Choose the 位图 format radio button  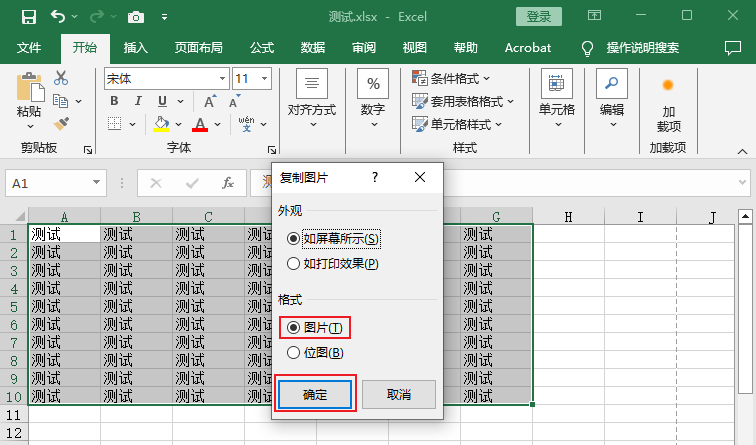[293, 352]
